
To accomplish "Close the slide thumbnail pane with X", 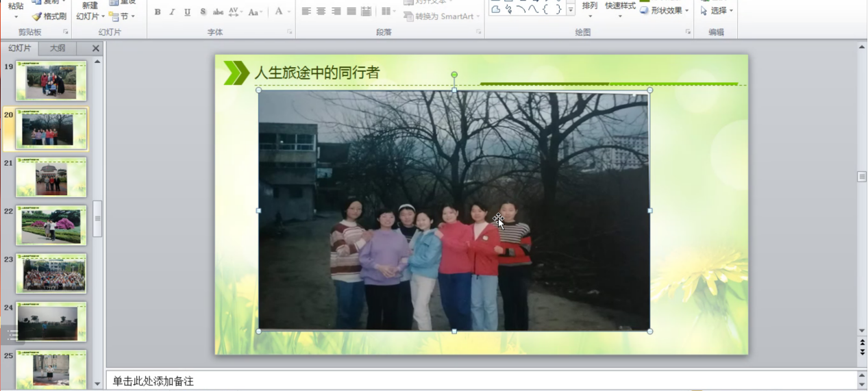I will point(96,48).
